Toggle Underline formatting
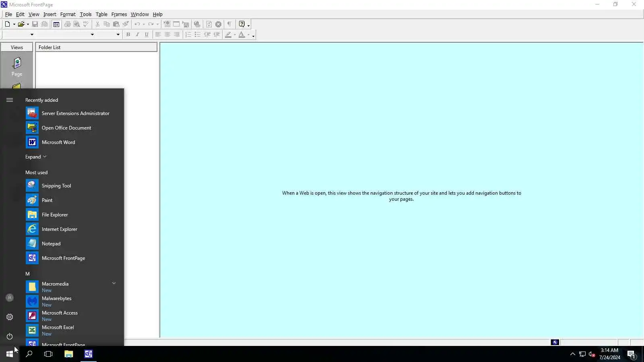The height and width of the screenshot is (362, 644). tap(147, 35)
